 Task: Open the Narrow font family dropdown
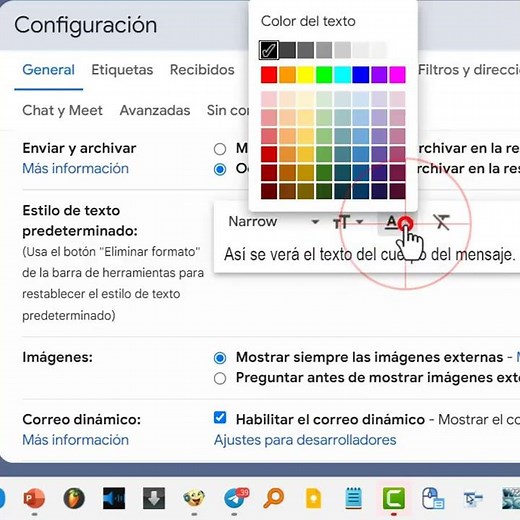coord(273,222)
